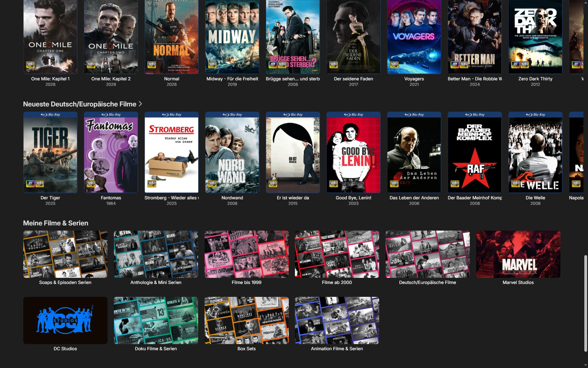Click the vertical page scrollbar thumb
Viewport: 588px width, 368px height.
coord(586,303)
